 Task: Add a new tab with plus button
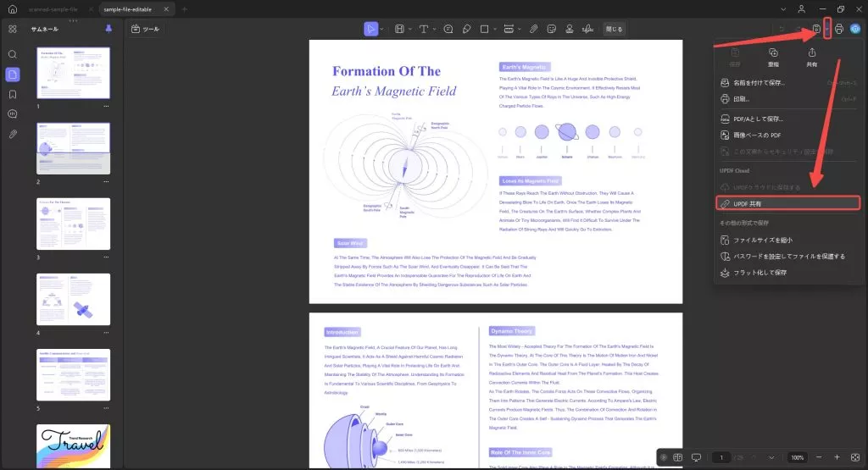(184, 8)
